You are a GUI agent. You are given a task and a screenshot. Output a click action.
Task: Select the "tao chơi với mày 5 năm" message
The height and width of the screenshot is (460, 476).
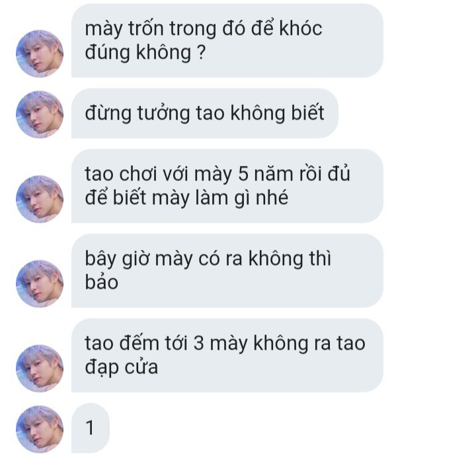click(227, 186)
